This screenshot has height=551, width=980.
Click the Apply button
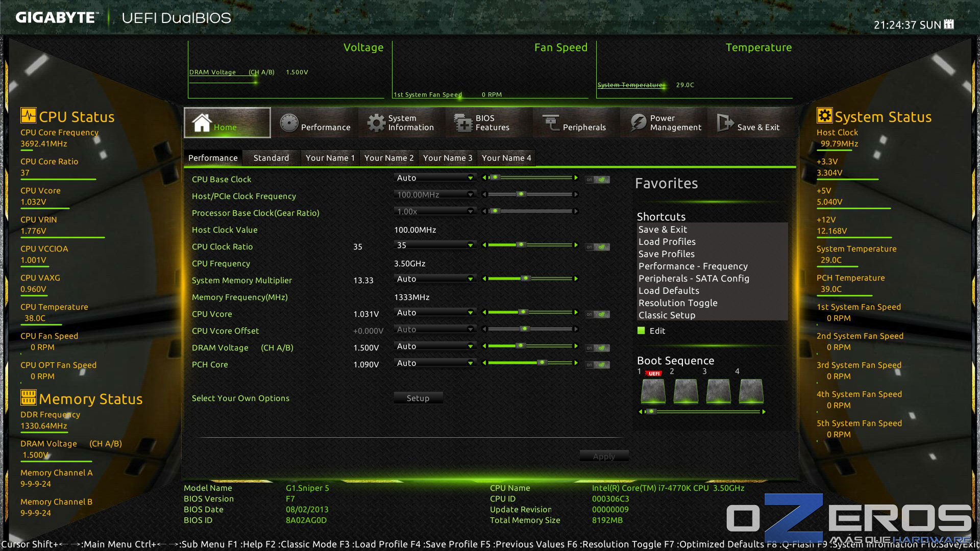(604, 456)
